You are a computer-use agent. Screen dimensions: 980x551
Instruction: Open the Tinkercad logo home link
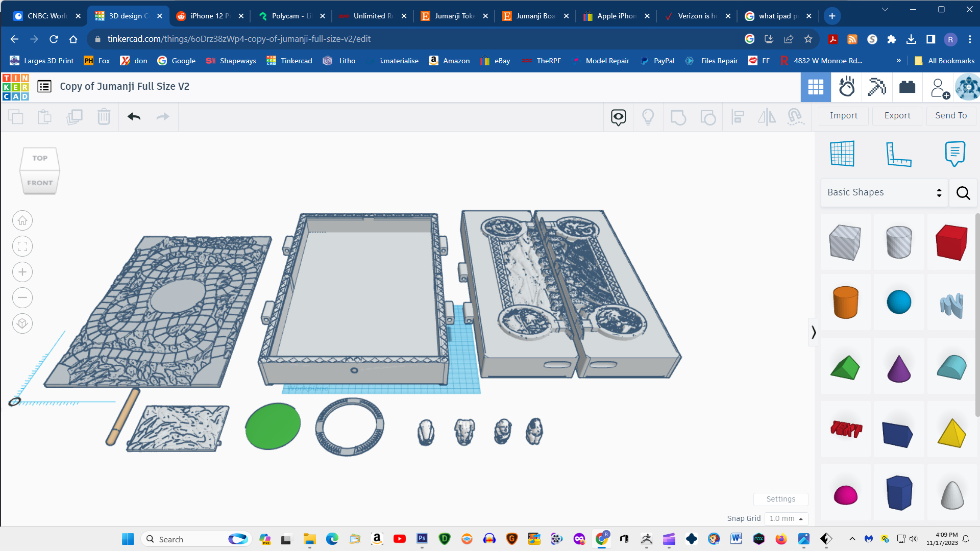pyautogui.click(x=15, y=87)
